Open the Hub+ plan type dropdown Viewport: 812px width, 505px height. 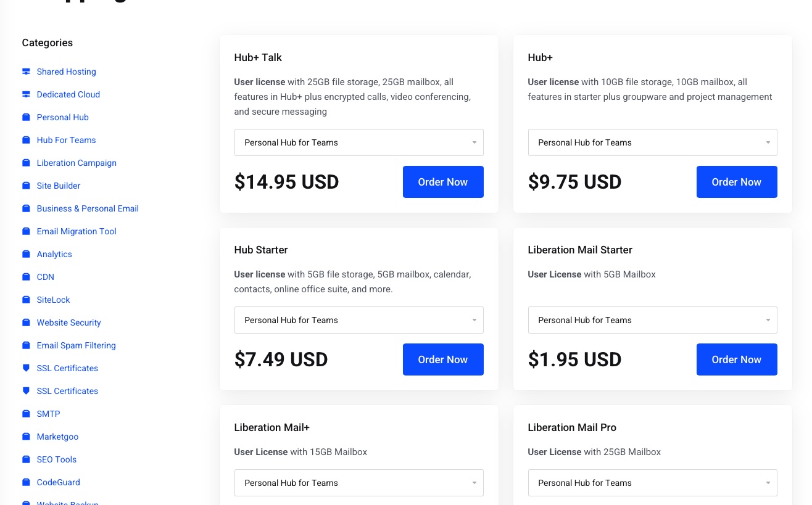(x=652, y=142)
